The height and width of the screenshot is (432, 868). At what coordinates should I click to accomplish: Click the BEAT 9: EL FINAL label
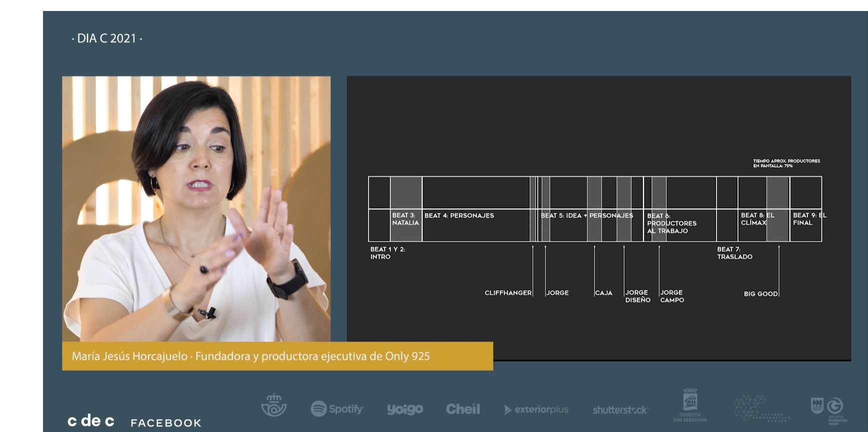(809, 219)
